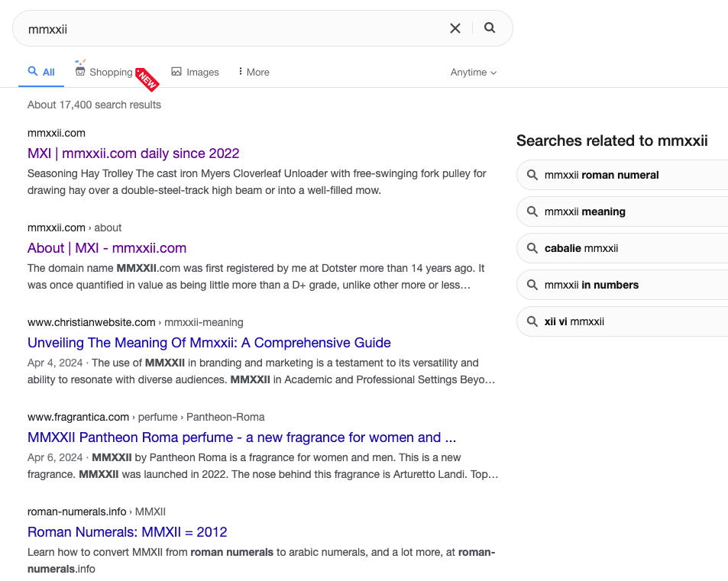Click the Shopping tab bag icon
728x581 pixels.
click(x=80, y=71)
